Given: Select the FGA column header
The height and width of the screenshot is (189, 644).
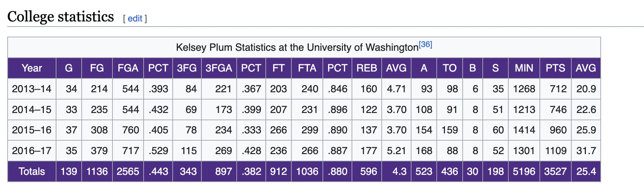Looking at the screenshot, I should coord(128,68).
